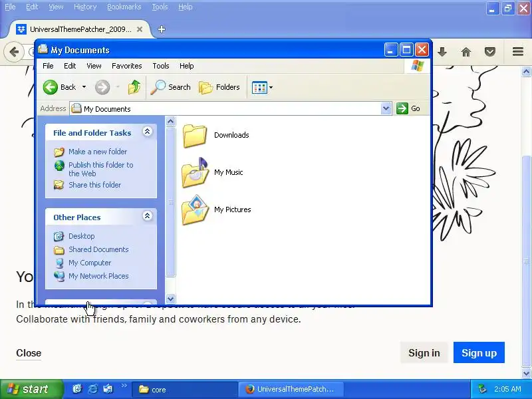Go to Desktop in Other Places
This screenshot has height=399, width=532.
pyautogui.click(x=81, y=236)
